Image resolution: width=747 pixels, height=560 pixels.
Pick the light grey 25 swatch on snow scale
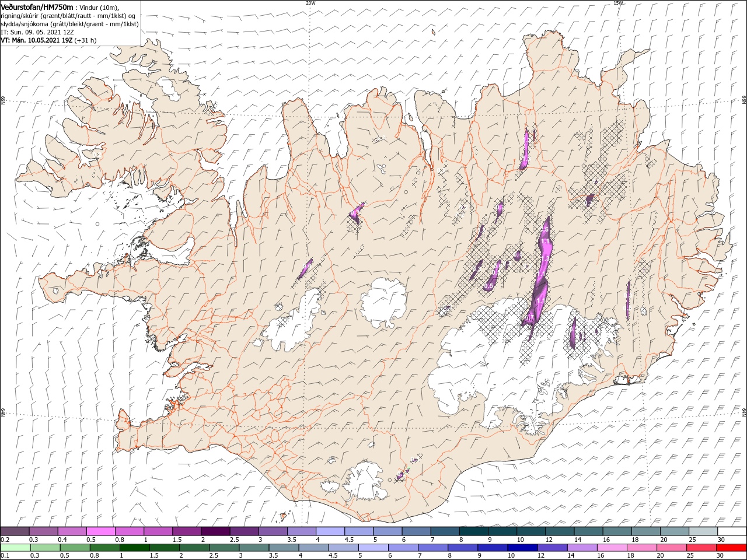pos(703,531)
